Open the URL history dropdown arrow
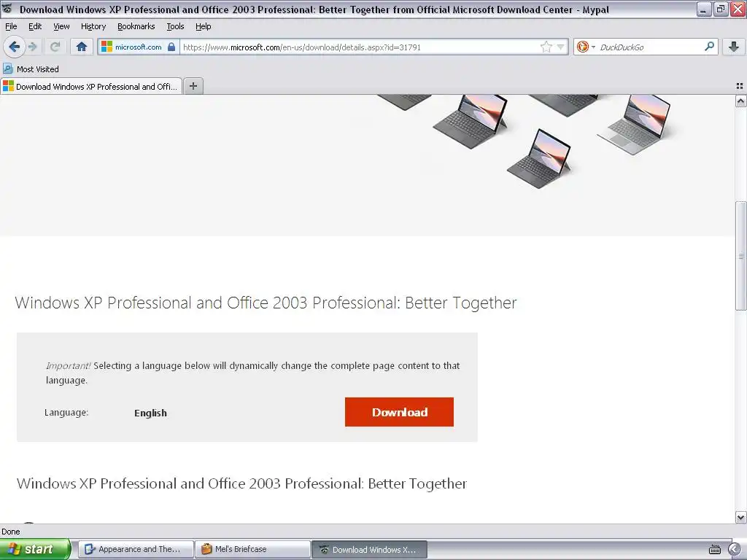The height and width of the screenshot is (560, 747). (x=561, y=47)
